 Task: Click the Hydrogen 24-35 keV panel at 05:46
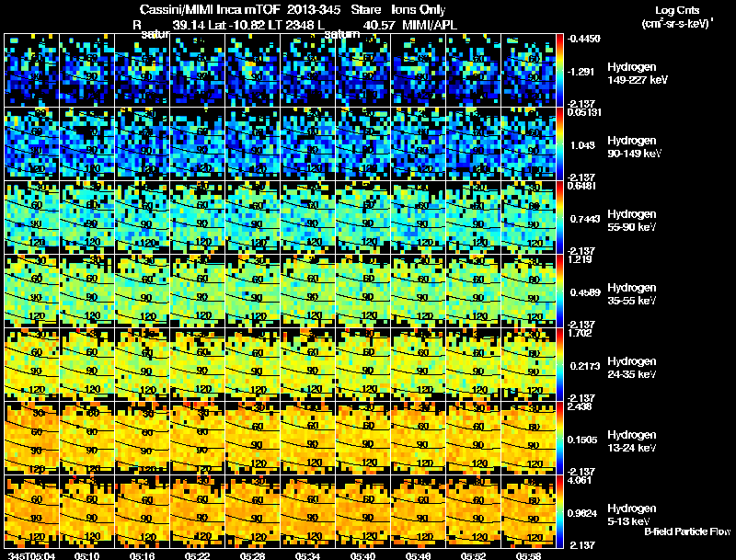click(x=419, y=364)
